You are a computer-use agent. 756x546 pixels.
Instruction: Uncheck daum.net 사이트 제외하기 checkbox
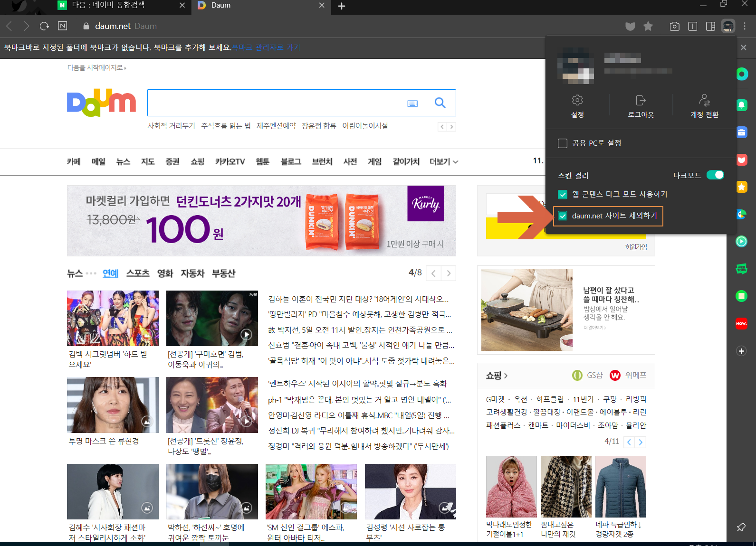[x=563, y=216]
